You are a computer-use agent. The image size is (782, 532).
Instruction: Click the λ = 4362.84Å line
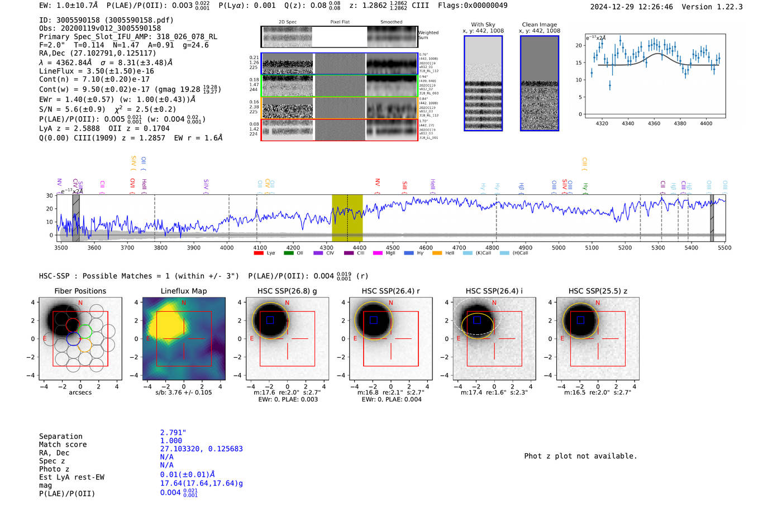pyautogui.click(x=106, y=63)
